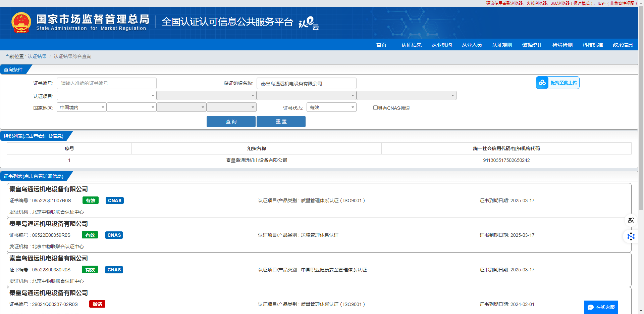The width and height of the screenshot is (644, 314).
Task: Click the 统一社会信用代码/组织机构代码 column header
Action: tap(506, 148)
